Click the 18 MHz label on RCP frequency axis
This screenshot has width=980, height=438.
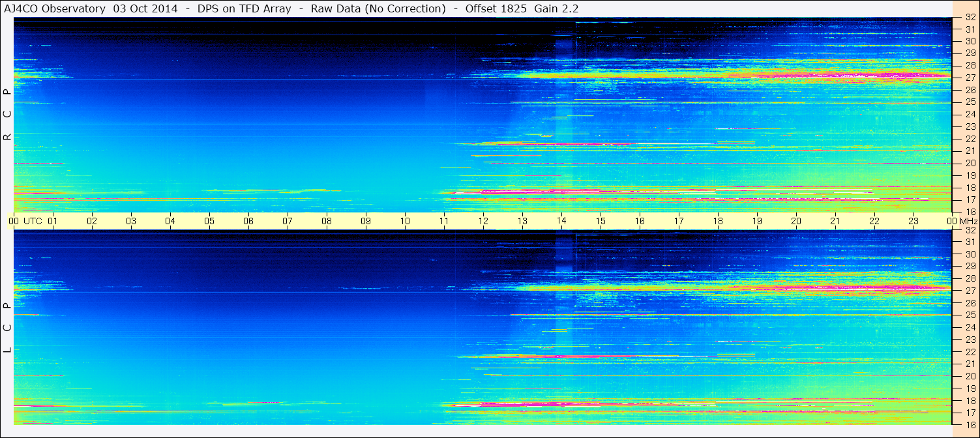click(970, 188)
